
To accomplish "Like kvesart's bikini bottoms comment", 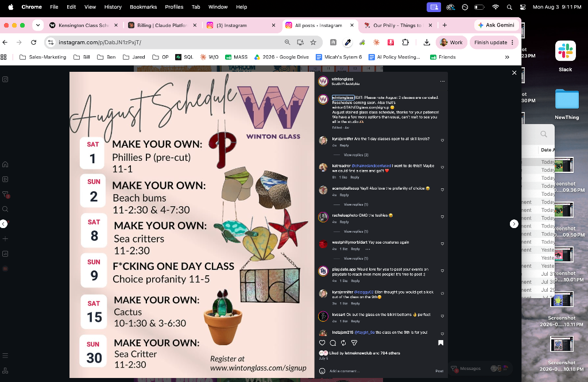I will tap(443, 317).
